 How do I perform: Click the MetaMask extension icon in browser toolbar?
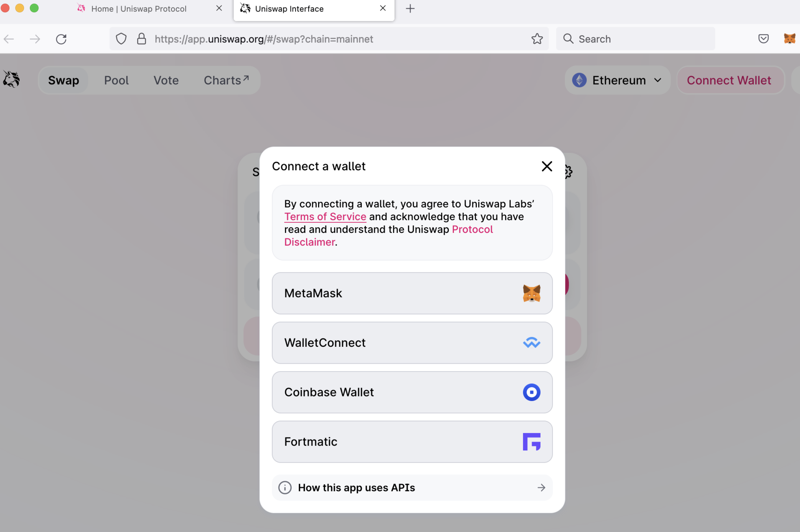(789, 39)
